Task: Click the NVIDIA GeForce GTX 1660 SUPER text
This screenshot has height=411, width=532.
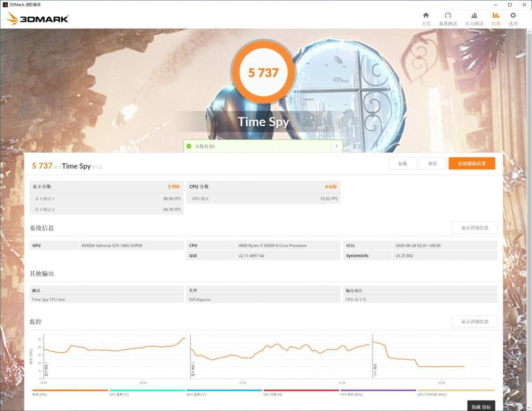Action: (x=112, y=245)
